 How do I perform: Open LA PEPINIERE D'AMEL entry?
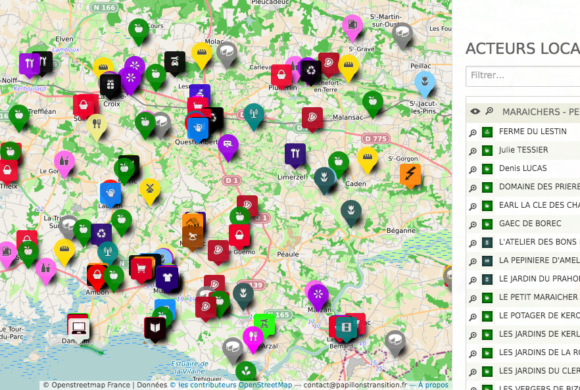[539, 260]
